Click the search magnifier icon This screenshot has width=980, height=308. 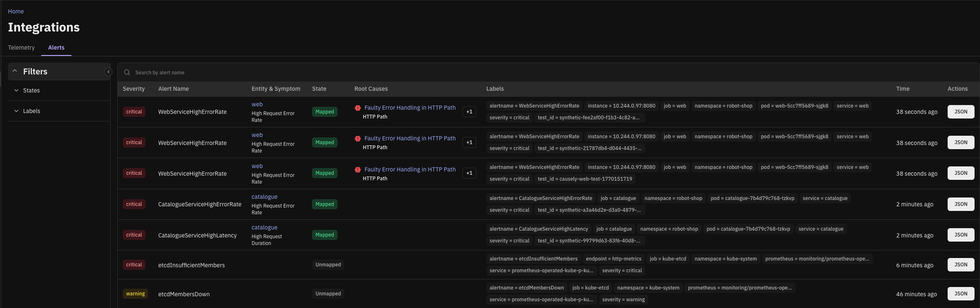[x=127, y=73]
